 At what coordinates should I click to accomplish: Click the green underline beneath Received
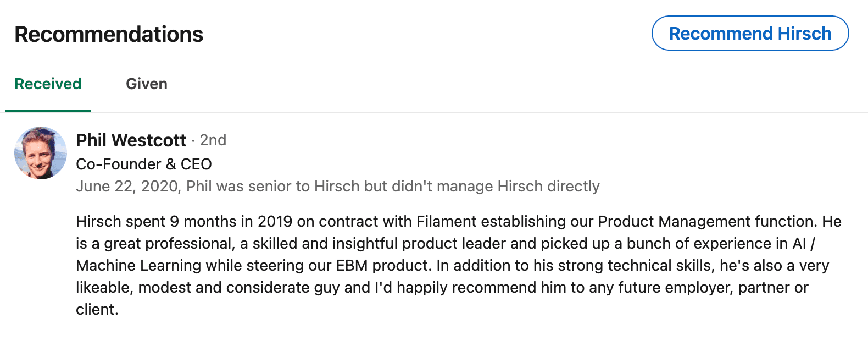click(48, 111)
